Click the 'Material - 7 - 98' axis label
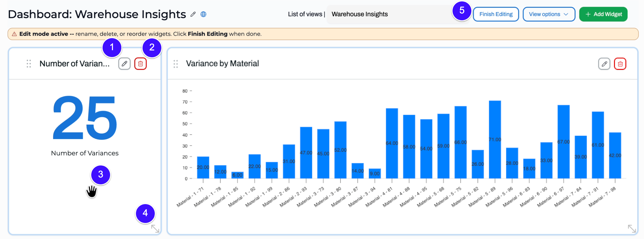 click(x=602, y=197)
